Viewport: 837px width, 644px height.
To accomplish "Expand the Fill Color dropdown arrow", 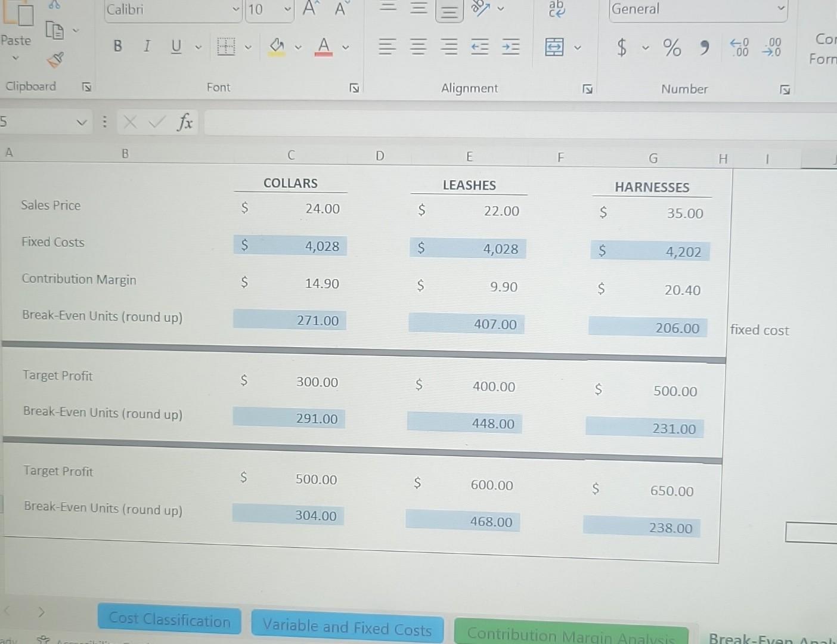I will (299, 47).
